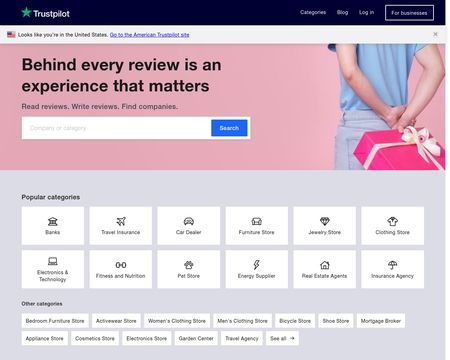Image resolution: width=450 pixels, height=360 pixels.
Task: Open the Mortgage Broker category
Action: (x=381, y=321)
